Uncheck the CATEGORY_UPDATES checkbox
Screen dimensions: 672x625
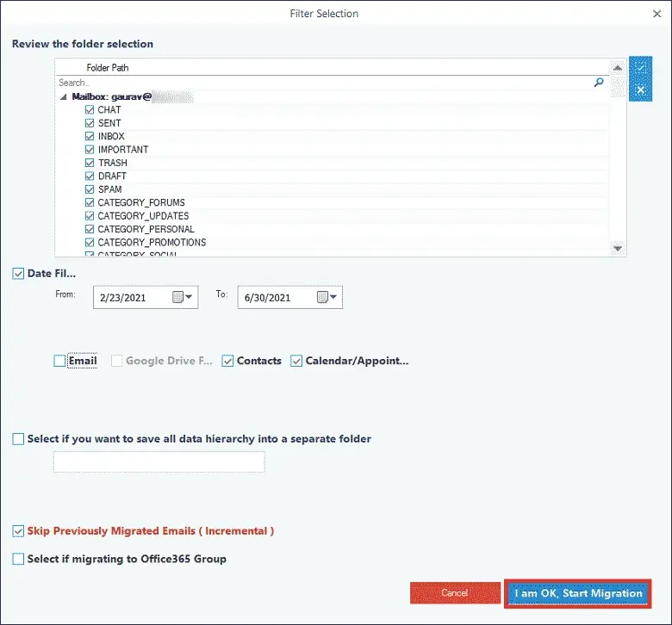click(89, 216)
